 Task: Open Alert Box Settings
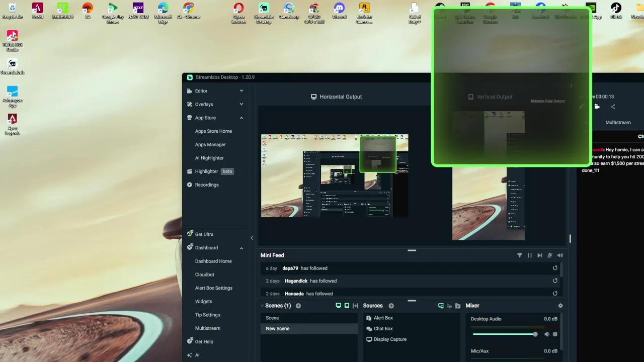pos(214,288)
